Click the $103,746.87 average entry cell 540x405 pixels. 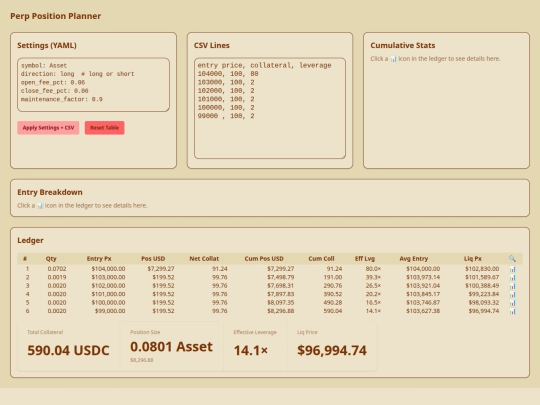423,302
